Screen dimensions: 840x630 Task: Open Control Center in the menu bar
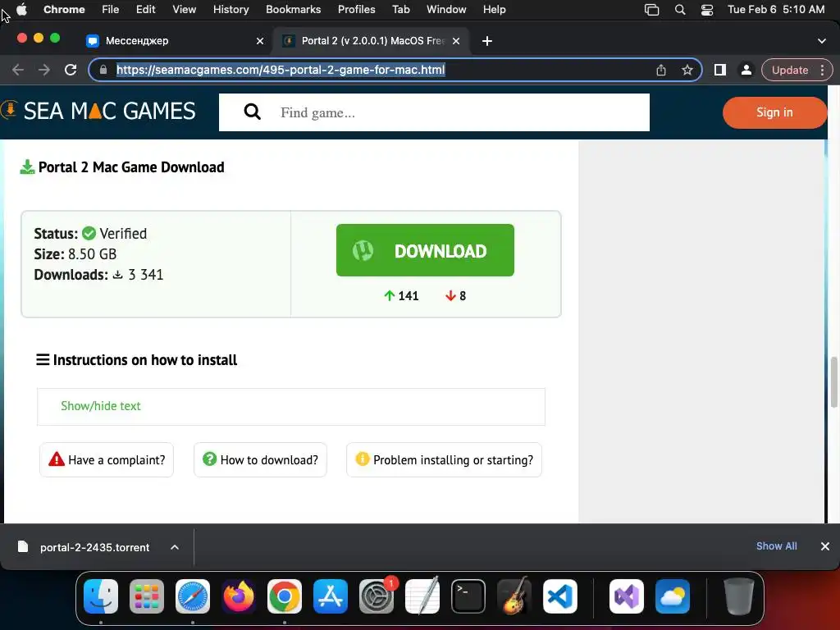(707, 10)
